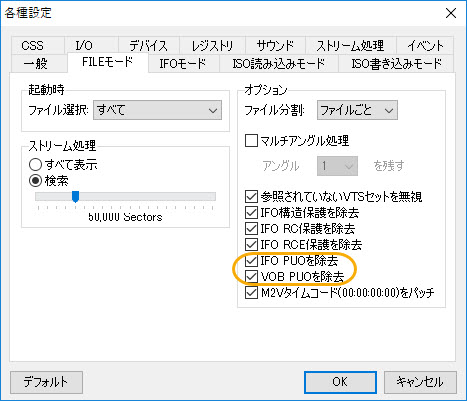Screen dimensions: 467x401
Task: Click the キャンセル button
Action: tap(420, 382)
